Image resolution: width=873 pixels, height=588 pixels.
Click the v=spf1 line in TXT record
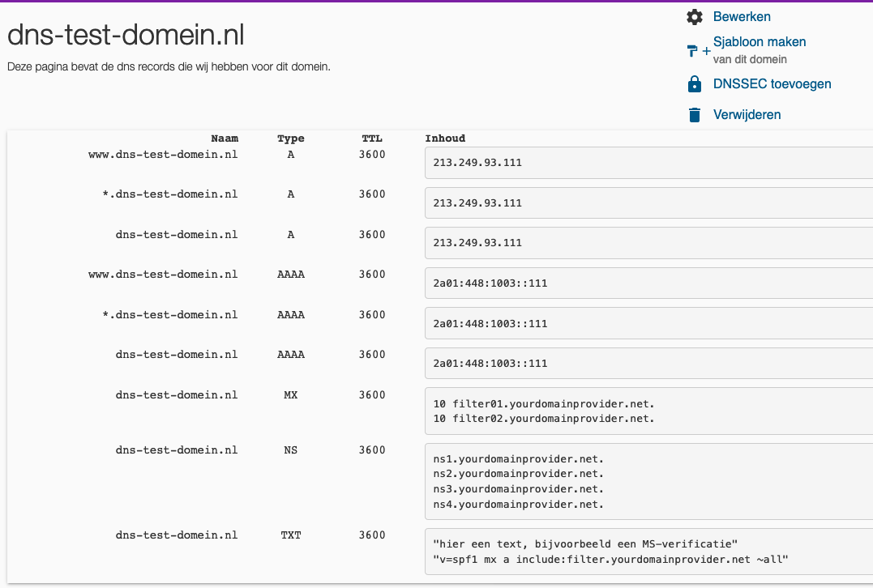coord(610,560)
